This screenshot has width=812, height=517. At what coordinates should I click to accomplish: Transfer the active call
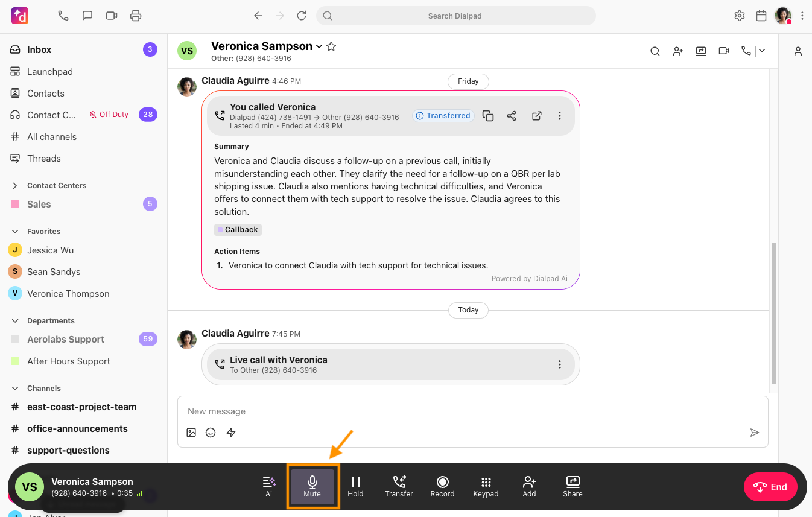[x=399, y=487]
